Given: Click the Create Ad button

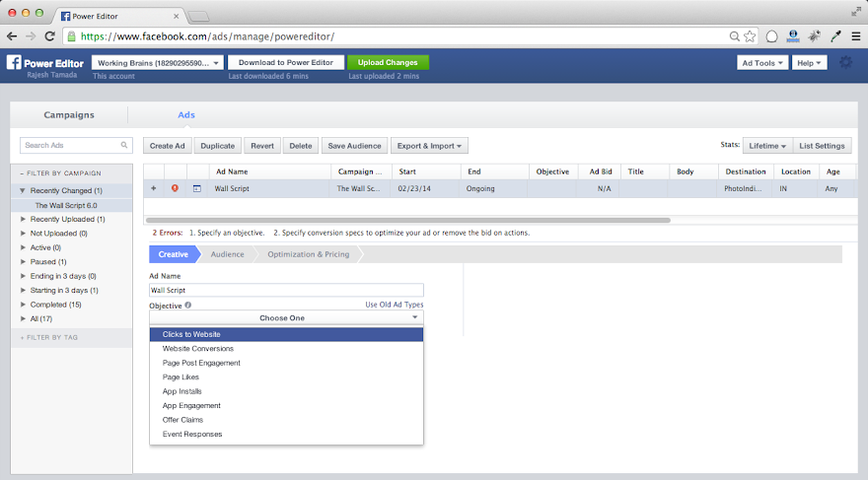Looking at the screenshot, I should 168,146.
